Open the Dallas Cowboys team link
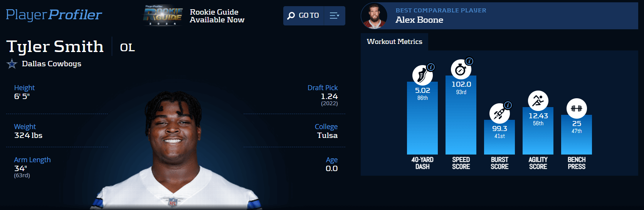The width and height of the screenshot is (644, 210). [52, 64]
